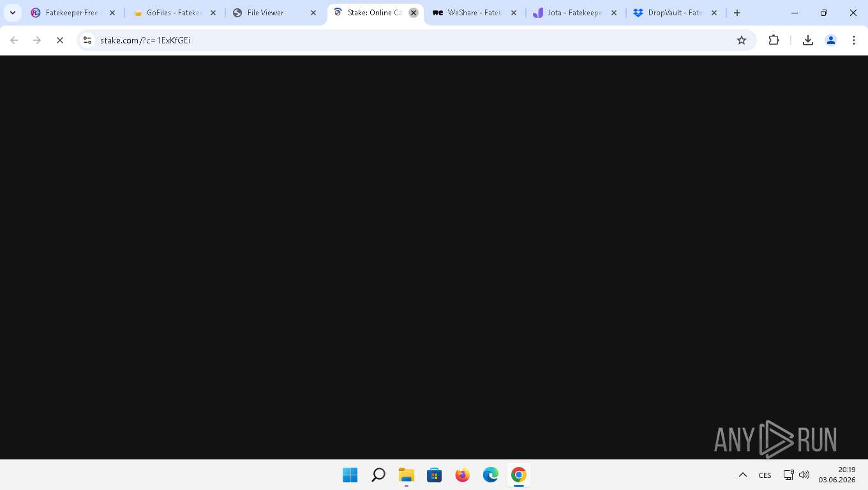Open the Chrome profile menu
Screen dimensions: 868x490
[x=831, y=40]
